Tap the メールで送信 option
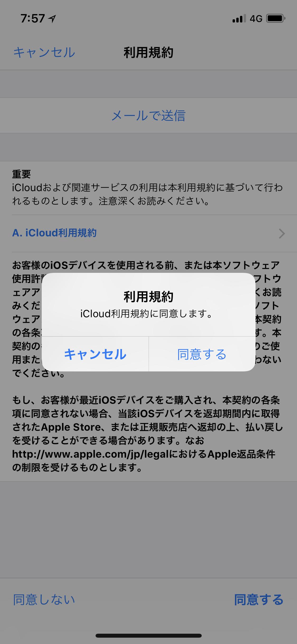Image resolution: width=297 pixels, height=644 pixels. (148, 116)
